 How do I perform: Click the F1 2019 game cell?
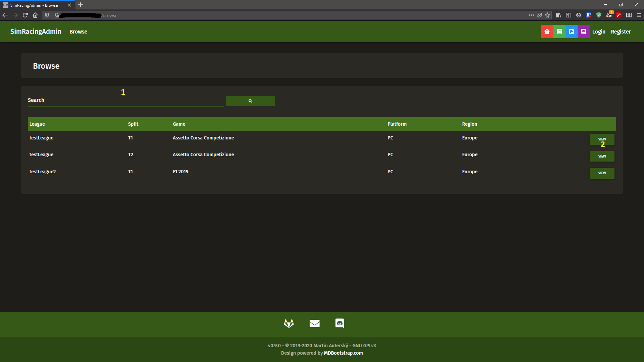pyautogui.click(x=180, y=172)
